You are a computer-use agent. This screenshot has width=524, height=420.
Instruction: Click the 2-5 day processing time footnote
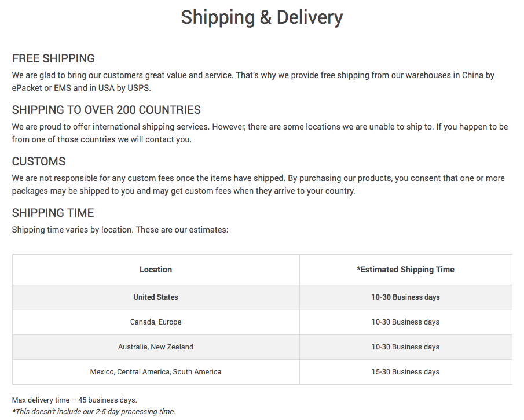pos(94,412)
